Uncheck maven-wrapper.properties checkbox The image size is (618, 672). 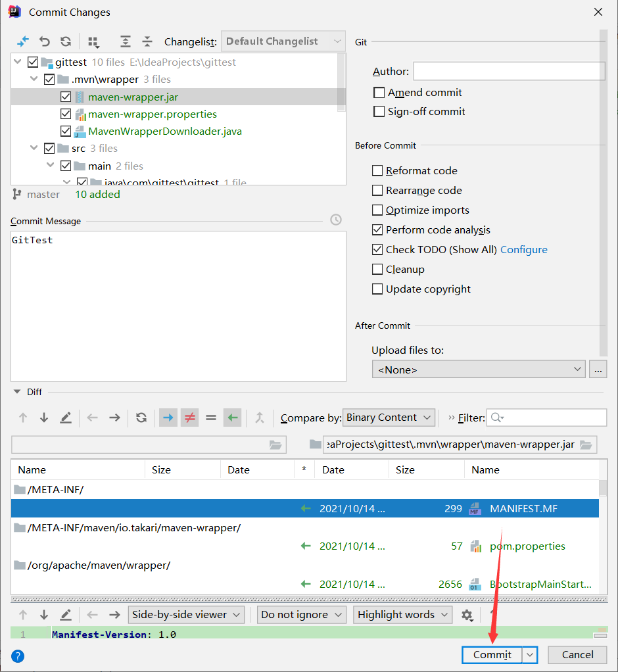coord(66,114)
